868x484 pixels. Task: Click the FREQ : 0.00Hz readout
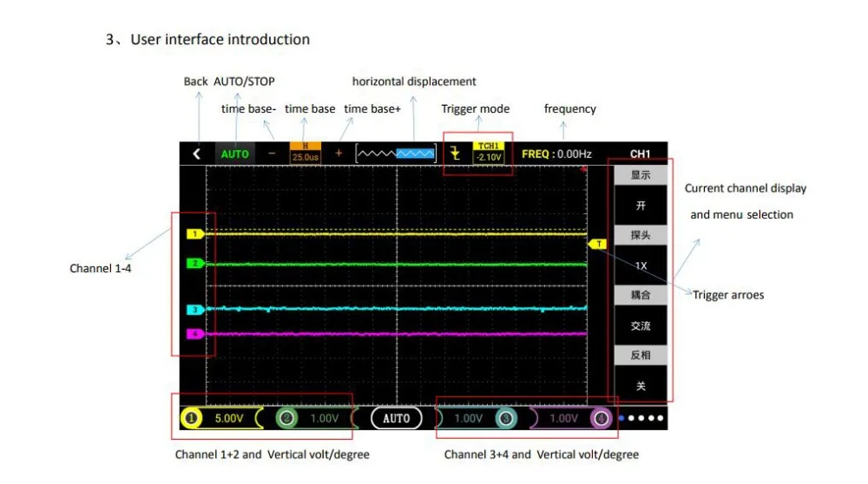tap(556, 154)
